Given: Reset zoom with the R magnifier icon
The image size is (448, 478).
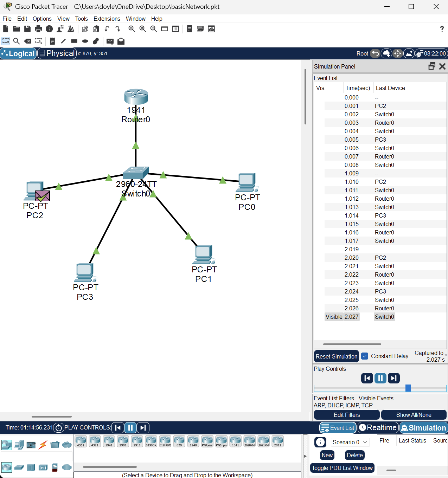Looking at the screenshot, I should (x=143, y=29).
